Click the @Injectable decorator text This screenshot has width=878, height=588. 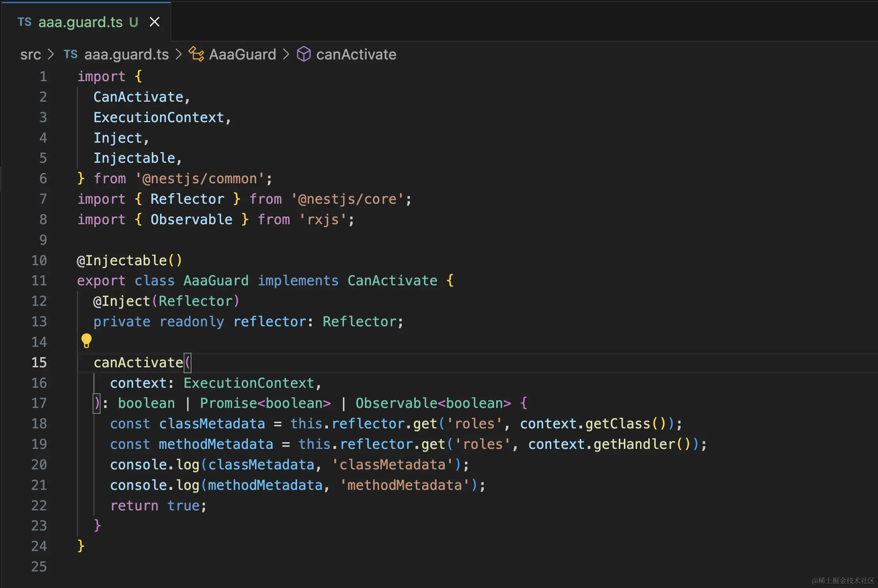pos(122,261)
